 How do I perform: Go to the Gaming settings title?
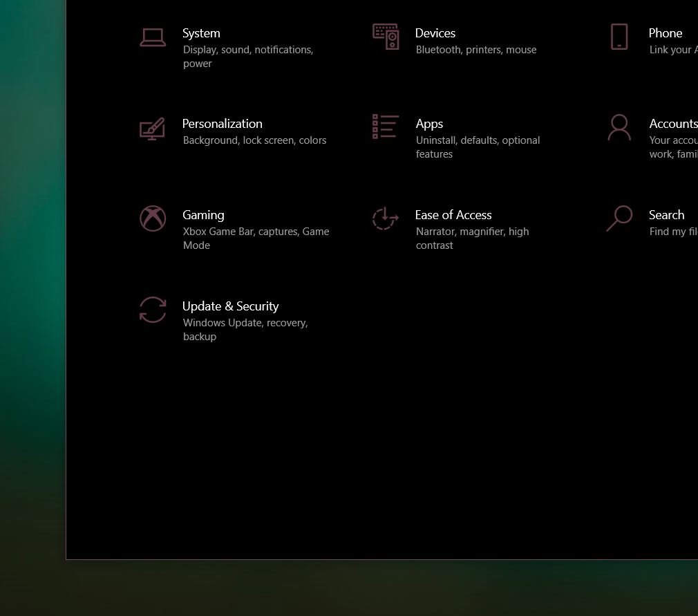tap(203, 215)
